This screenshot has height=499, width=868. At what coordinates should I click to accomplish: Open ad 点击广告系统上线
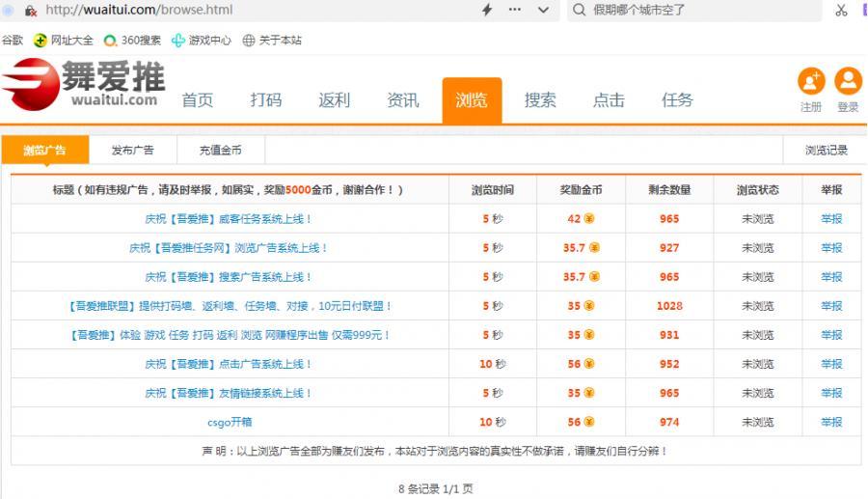pyautogui.click(x=228, y=364)
